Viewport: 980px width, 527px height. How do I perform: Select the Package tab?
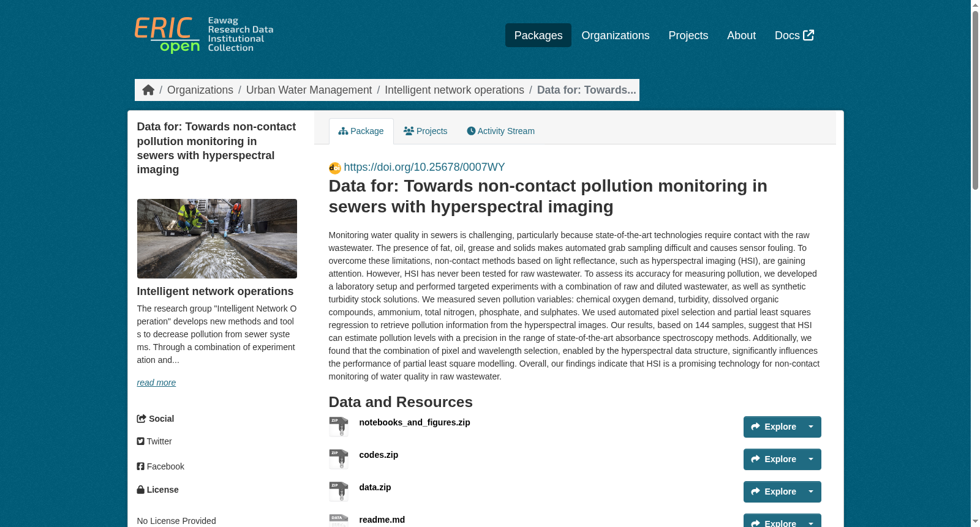click(x=361, y=131)
